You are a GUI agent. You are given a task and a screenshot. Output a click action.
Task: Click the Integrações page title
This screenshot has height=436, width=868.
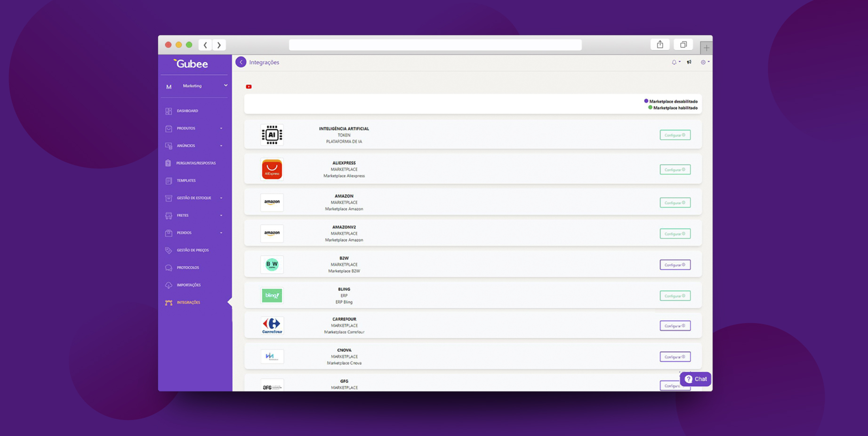[x=264, y=62]
